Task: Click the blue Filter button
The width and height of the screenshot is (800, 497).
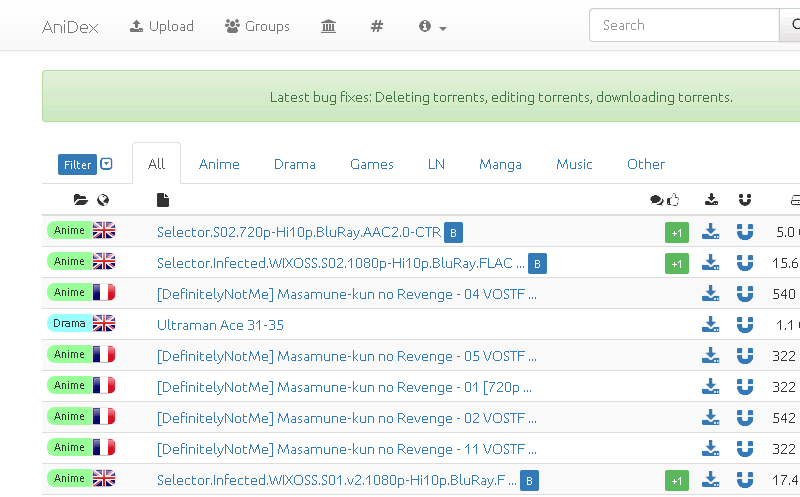Action: [x=77, y=165]
